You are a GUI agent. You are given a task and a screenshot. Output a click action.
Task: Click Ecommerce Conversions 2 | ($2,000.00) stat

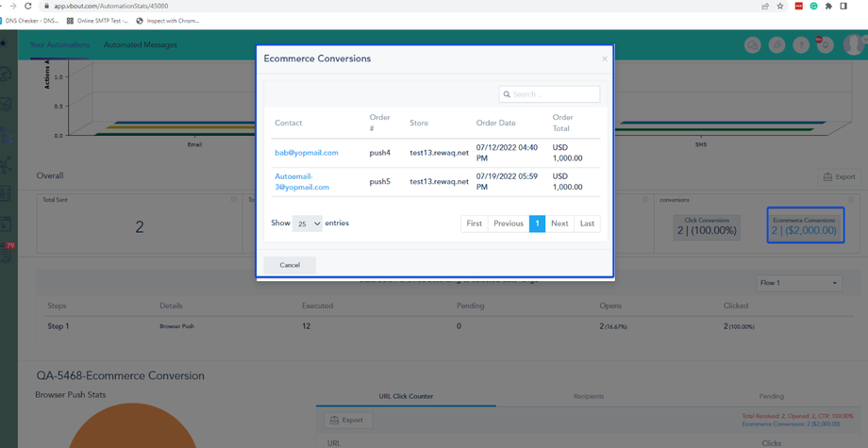pos(805,226)
